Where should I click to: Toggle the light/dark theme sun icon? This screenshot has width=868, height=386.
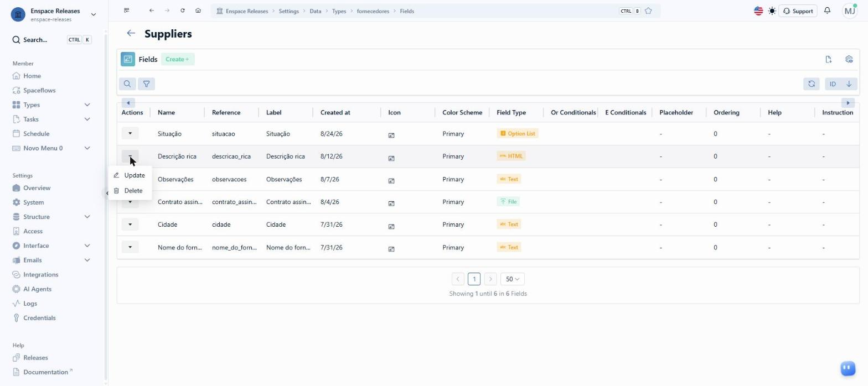point(772,11)
